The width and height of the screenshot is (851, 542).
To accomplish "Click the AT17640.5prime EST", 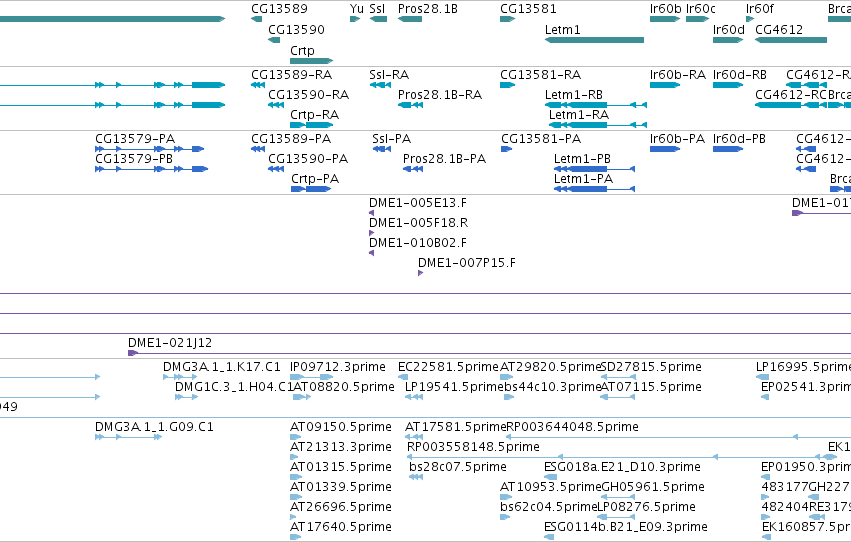I will 296,537.
